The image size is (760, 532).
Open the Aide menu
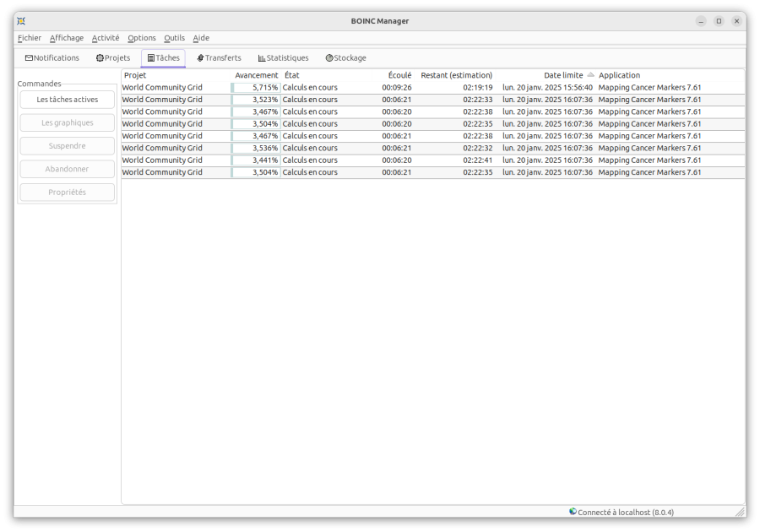(201, 38)
